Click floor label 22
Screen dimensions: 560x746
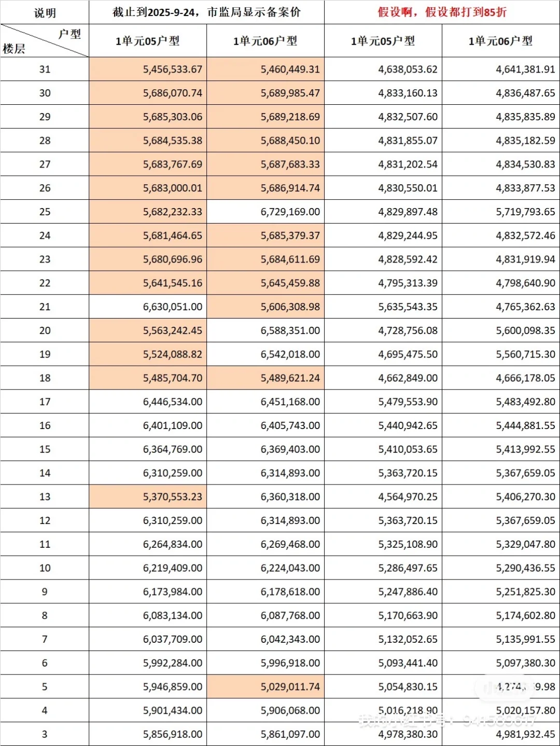[45, 283]
